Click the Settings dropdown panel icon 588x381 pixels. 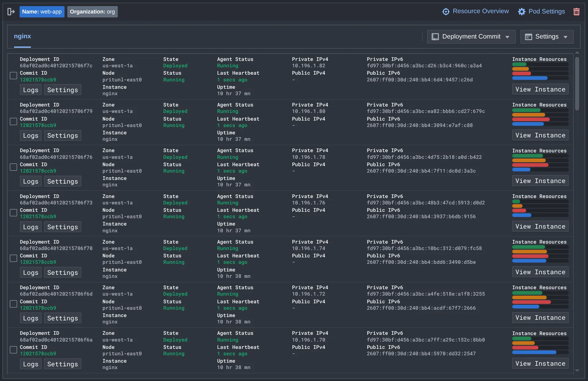point(528,37)
